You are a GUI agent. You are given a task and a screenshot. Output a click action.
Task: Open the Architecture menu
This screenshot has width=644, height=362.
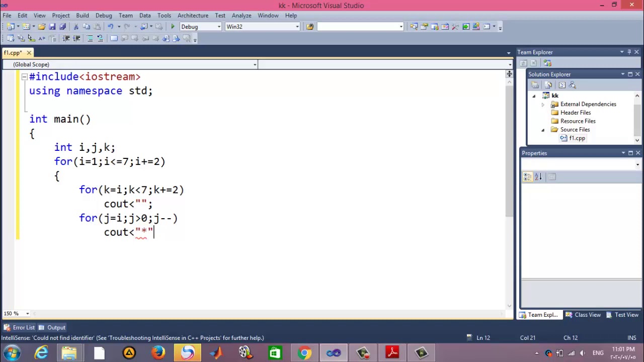(193, 16)
